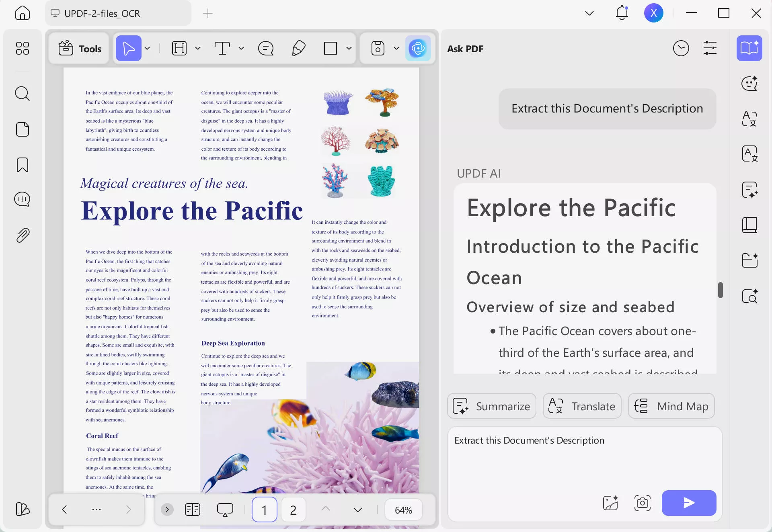Open the attachments panel
This screenshot has width=772, height=532.
(x=22, y=235)
